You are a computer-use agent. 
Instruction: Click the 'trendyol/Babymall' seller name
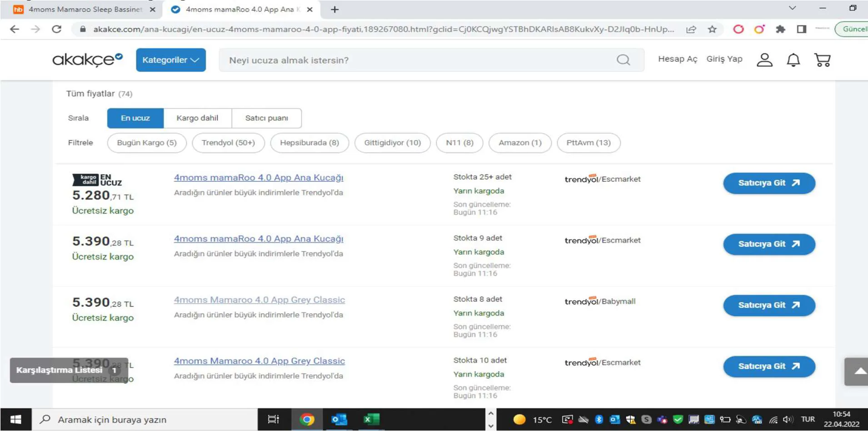(x=600, y=301)
